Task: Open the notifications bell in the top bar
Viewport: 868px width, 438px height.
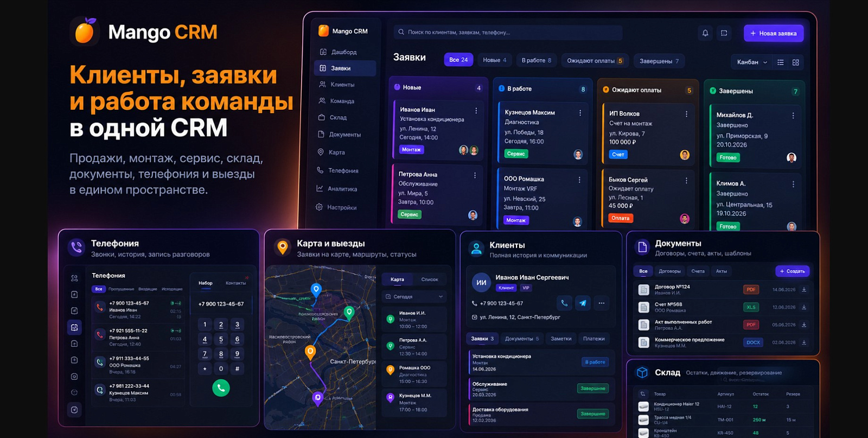Action: coord(705,33)
